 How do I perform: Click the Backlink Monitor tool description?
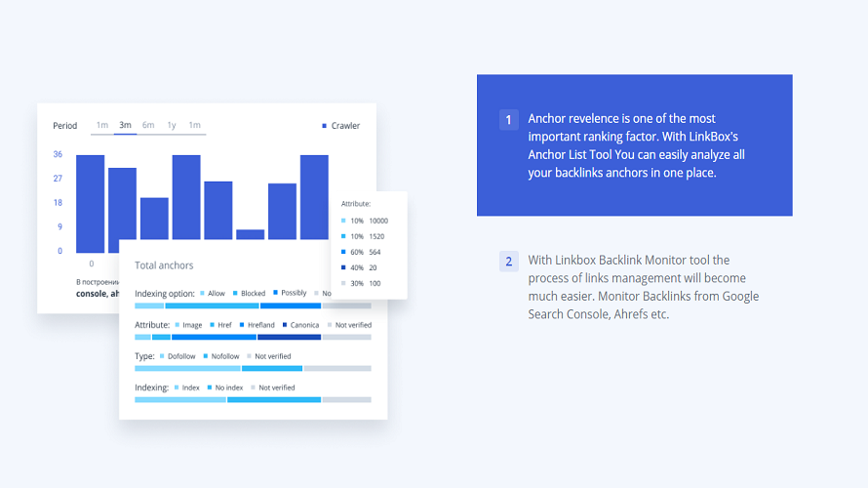(x=644, y=287)
